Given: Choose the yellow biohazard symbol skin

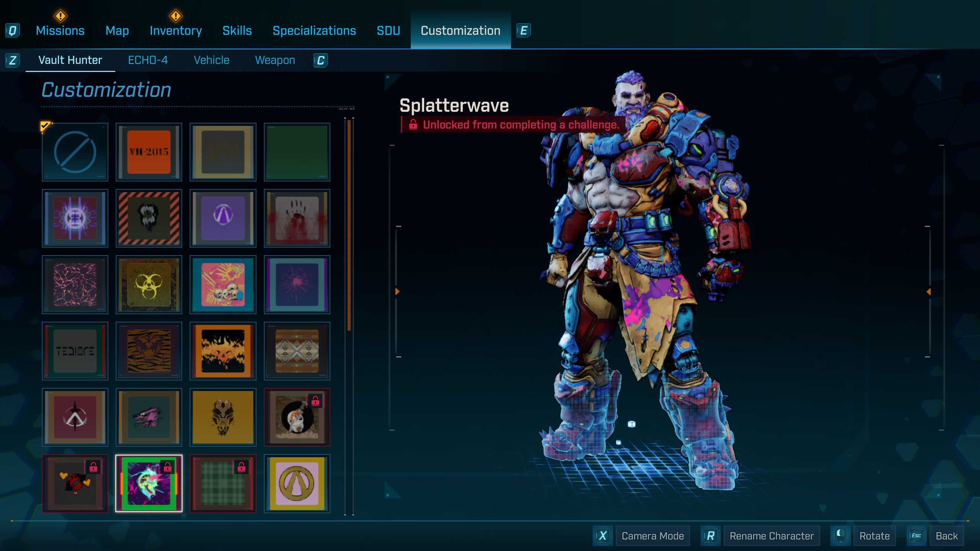Looking at the screenshot, I should tap(149, 285).
